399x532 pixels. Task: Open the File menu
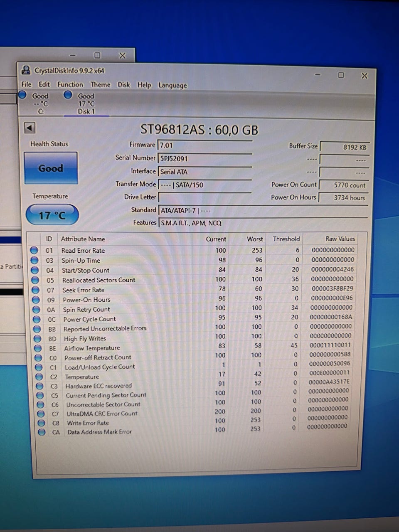(26, 84)
